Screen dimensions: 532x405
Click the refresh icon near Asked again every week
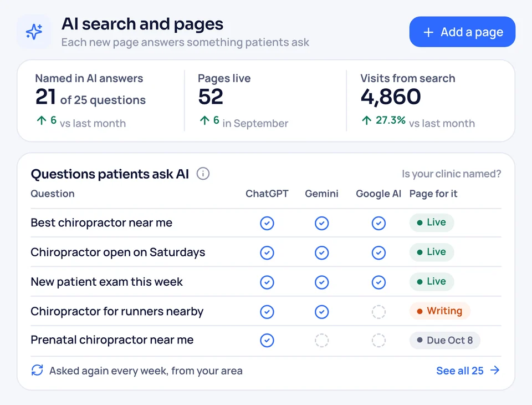click(x=37, y=371)
